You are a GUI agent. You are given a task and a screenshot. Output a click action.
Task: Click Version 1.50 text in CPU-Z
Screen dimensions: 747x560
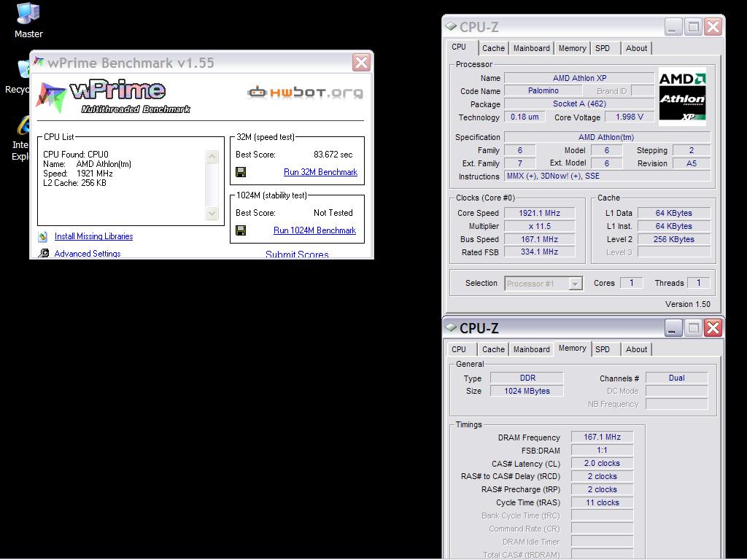(x=687, y=304)
